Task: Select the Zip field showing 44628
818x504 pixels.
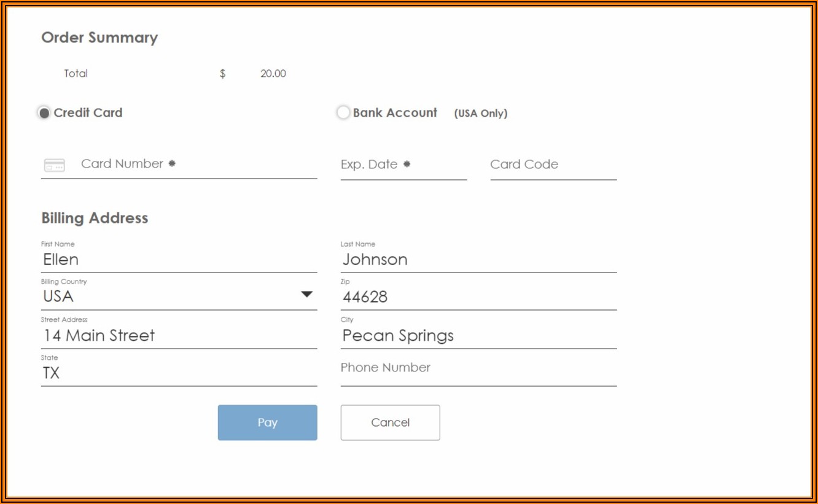Action: click(478, 297)
